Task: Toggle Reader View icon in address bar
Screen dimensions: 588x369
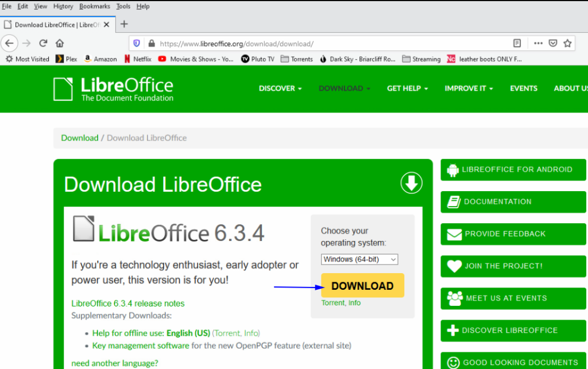Action: 517,44
